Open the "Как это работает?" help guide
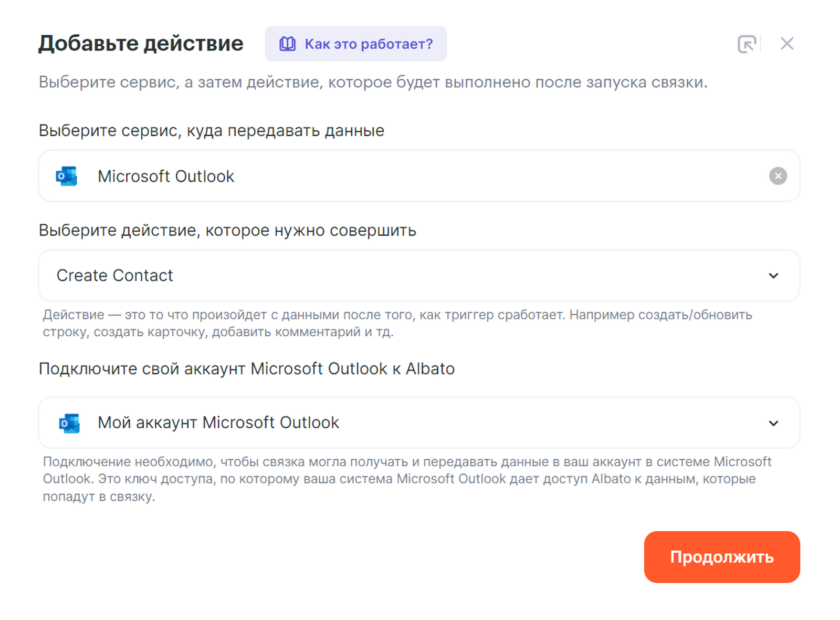This screenshot has height=620, width=840. tap(368, 44)
